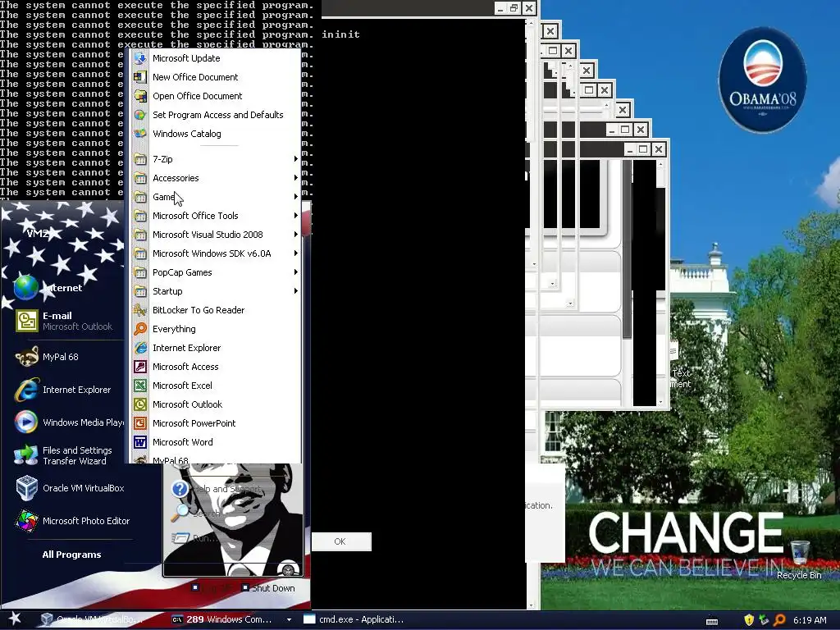Expand the Startup submenu arrow

295,291
